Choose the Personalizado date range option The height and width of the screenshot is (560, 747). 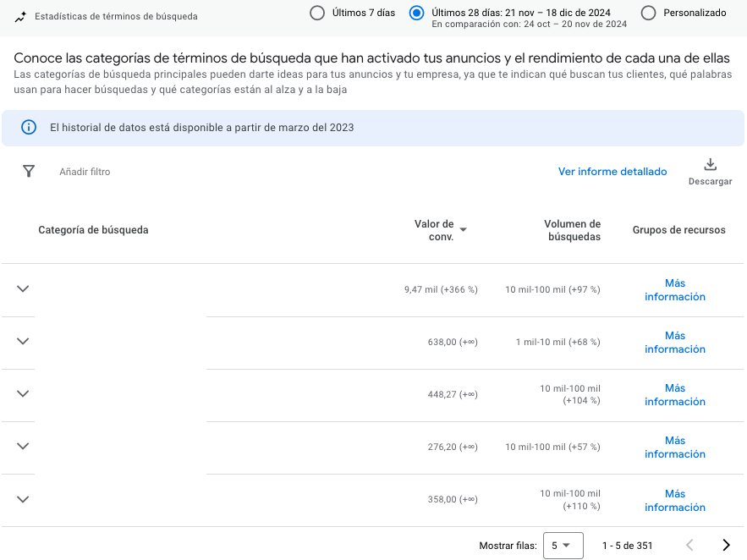point(649,13)
